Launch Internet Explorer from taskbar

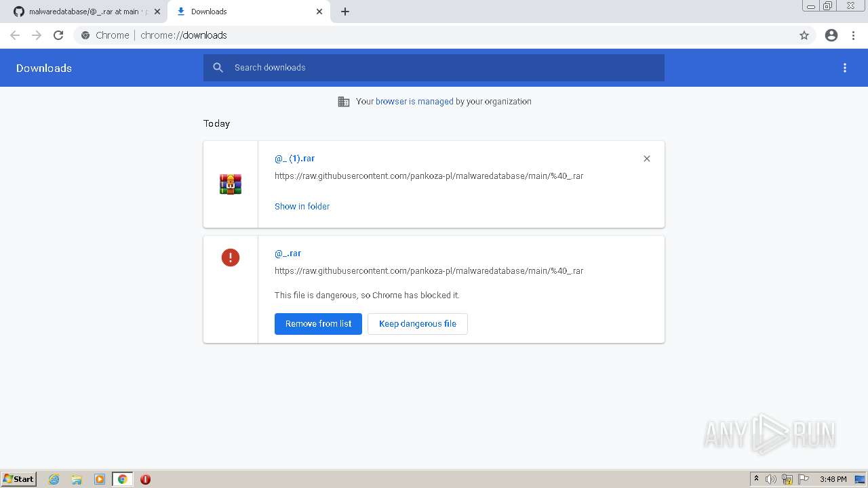click(x=54, y=479)
